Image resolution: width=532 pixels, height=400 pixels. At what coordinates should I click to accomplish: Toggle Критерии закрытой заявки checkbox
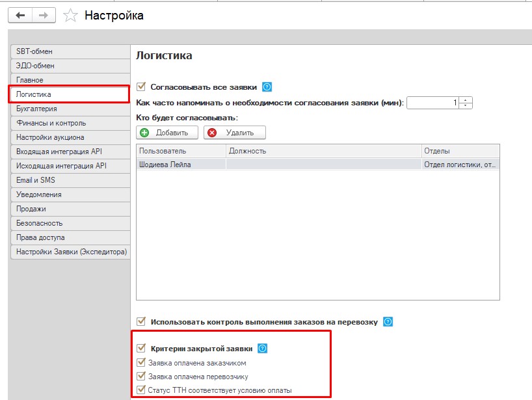point(140,348)
